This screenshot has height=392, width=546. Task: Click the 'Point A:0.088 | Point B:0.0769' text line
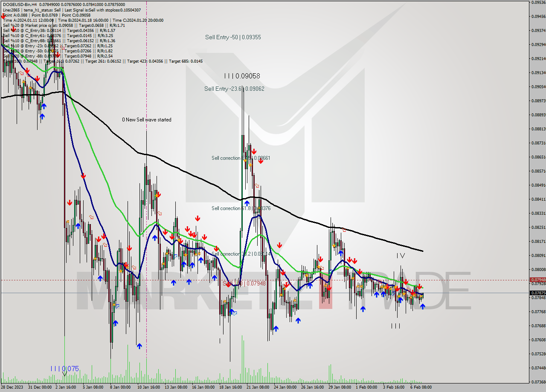[x=46, y=15]
